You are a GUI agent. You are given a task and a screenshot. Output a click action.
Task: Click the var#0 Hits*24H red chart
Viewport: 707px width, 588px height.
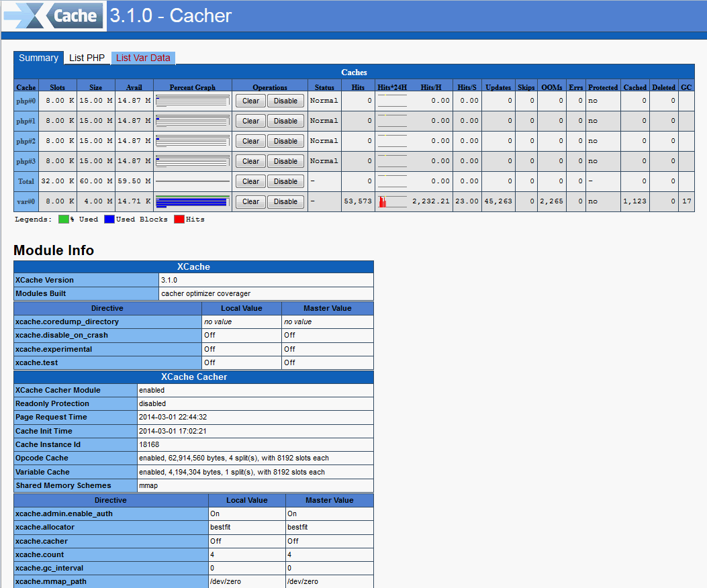(x=392, y=201)
